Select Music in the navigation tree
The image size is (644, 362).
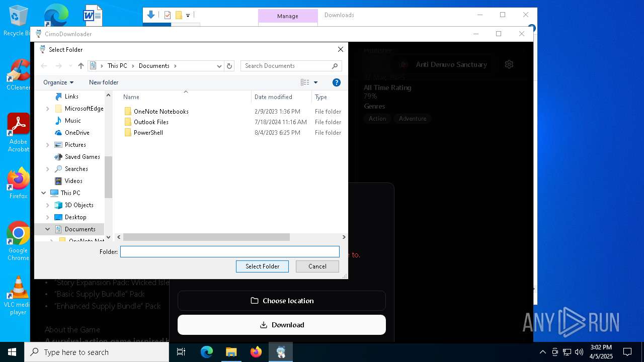coord(72,121)
